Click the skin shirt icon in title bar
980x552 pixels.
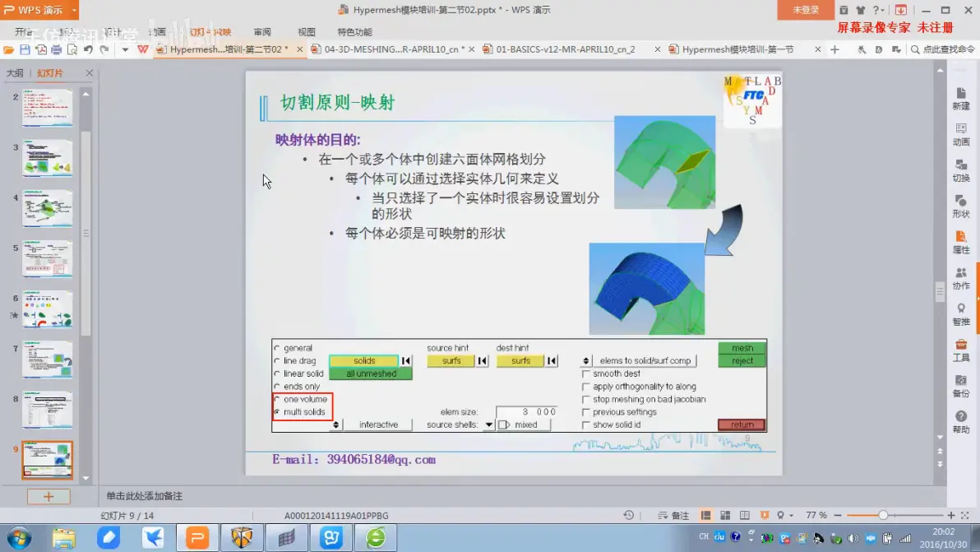[861, 10]
